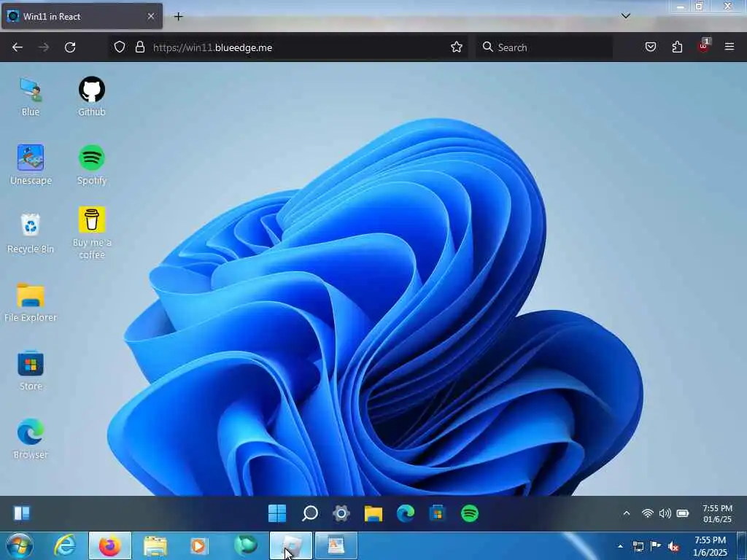The image size is (747, 560).
Task: Open the list all tabs dropdown
Action: [x=626, y=16]
